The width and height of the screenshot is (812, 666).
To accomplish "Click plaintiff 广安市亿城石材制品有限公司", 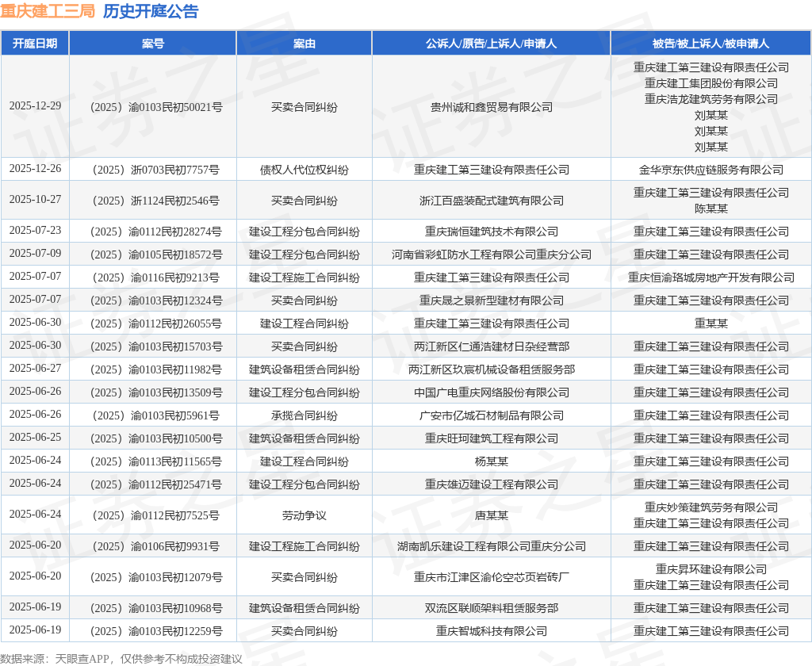I will [491, 416].
